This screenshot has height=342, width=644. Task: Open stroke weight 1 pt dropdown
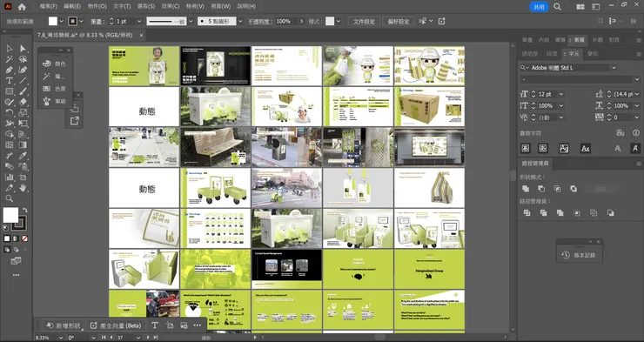pyautogui.click(x=139, y=22)
